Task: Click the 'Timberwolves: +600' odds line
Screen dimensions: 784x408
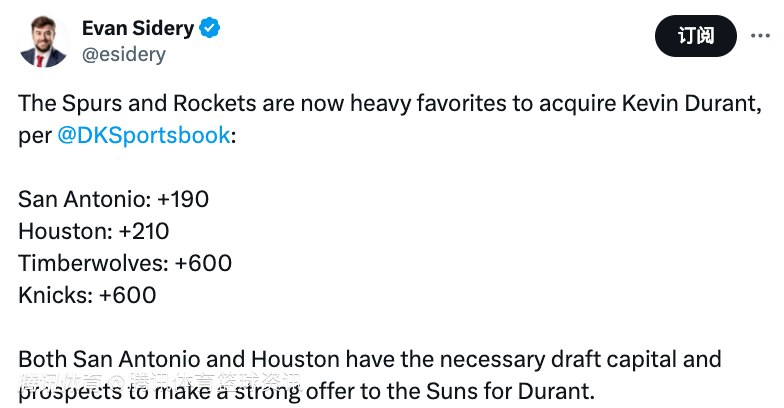Action: pyautogui.click(x=125, y=264)
